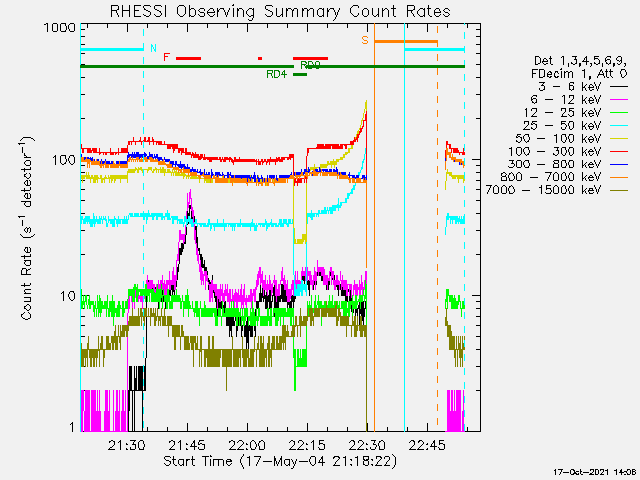
Task: Click the green legend line for 12-25 keV
Action: [619, 113]
